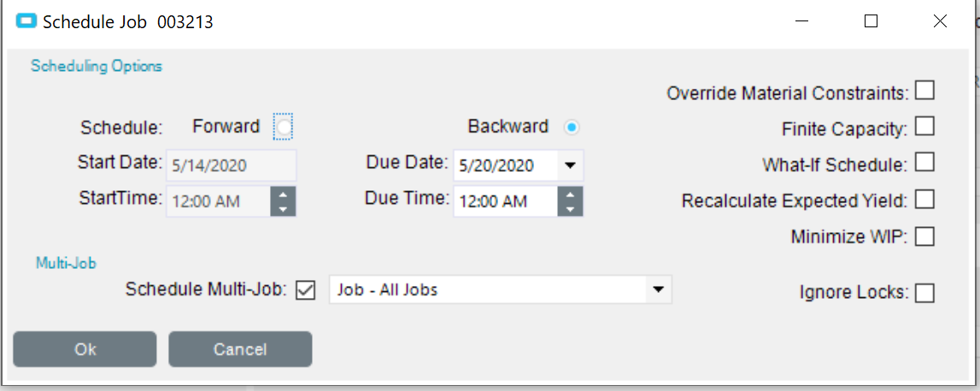This screenshot has height=391, width=980.
Task: Toggle the Ignore Locks checkbox
Action: click(924, 293)
